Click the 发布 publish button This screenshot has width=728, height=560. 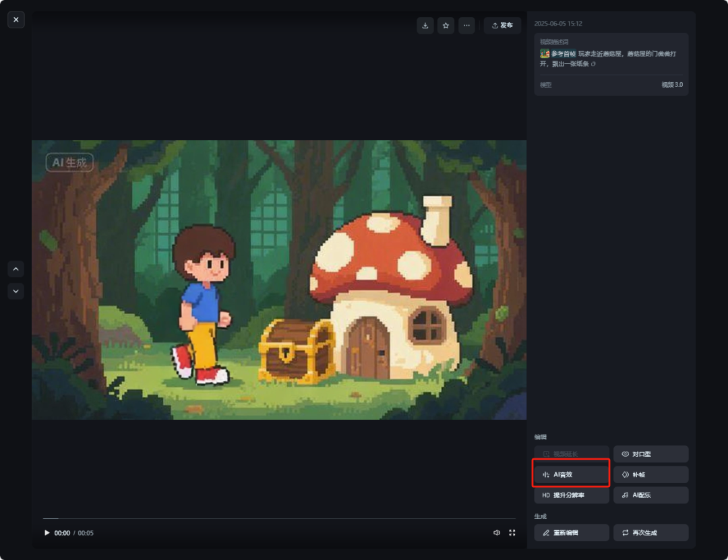click(502, 26)
